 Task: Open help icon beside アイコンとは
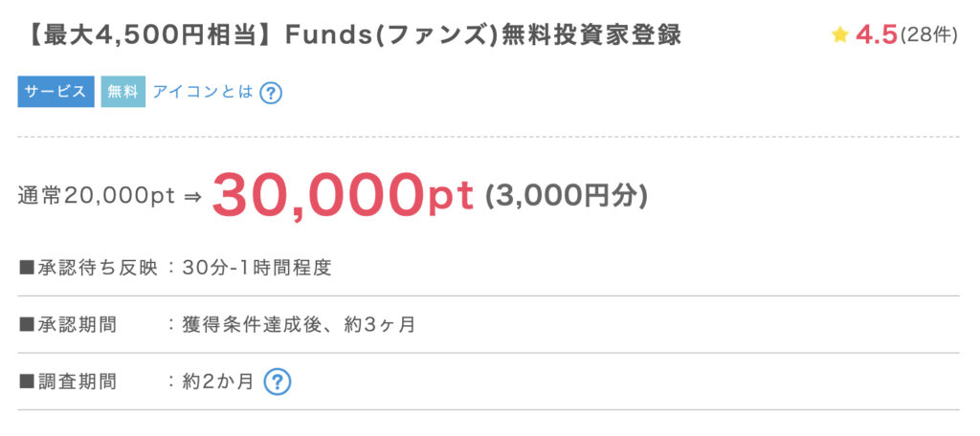271,93
